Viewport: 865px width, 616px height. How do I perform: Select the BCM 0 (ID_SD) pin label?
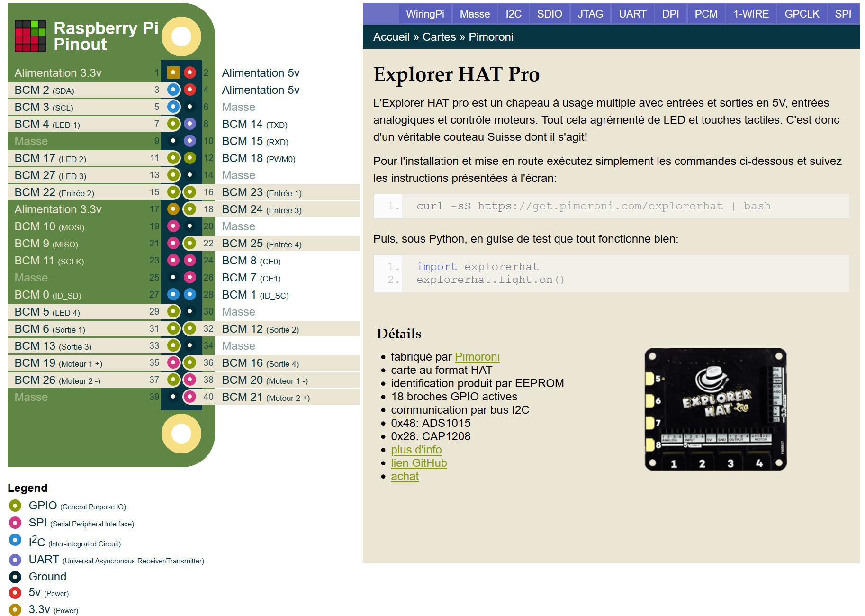pos(48,295)
